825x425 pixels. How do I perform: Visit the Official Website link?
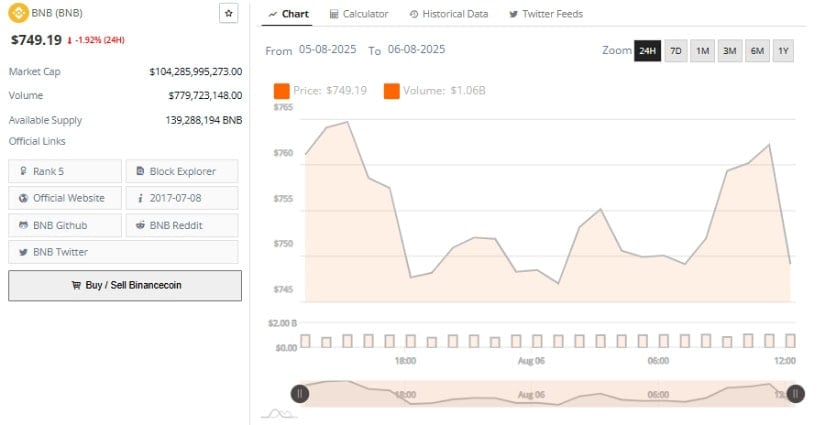65,198
